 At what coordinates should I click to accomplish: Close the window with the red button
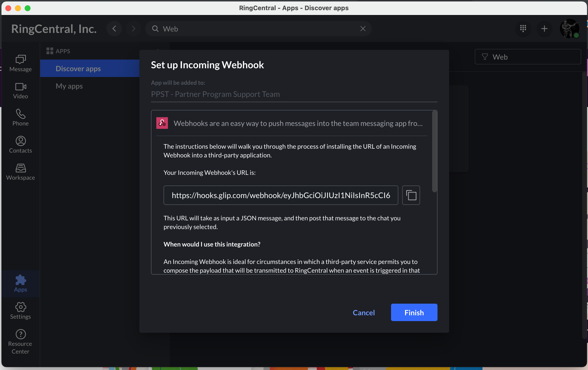pyautogui.click(x=8, y=8)
